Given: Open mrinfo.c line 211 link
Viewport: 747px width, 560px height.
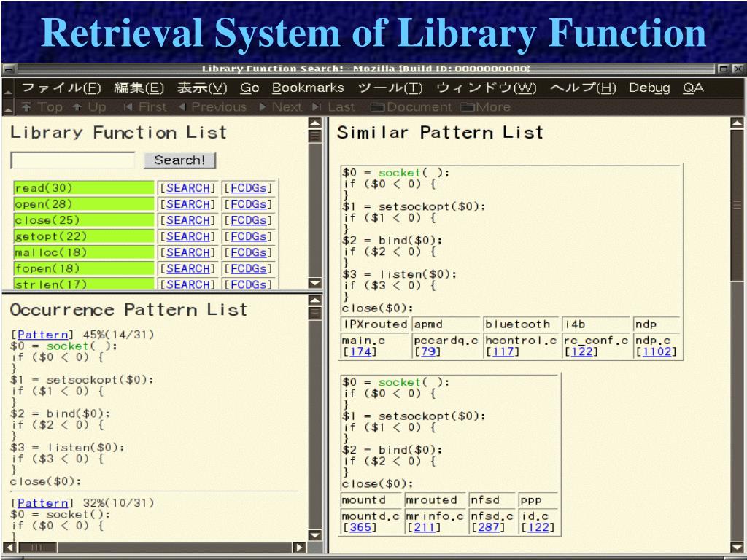Looking at the screenshot, I should (424, 528).
